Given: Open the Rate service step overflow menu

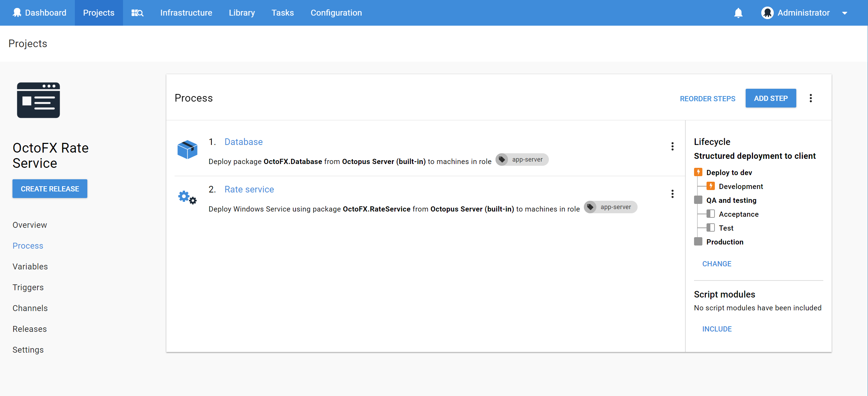Looking at the screenshot, I should click(672, 194).
